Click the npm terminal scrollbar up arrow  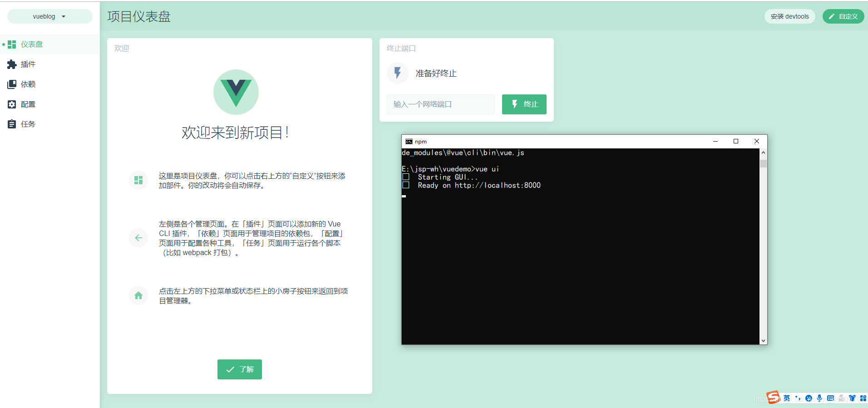coord(763,152)
